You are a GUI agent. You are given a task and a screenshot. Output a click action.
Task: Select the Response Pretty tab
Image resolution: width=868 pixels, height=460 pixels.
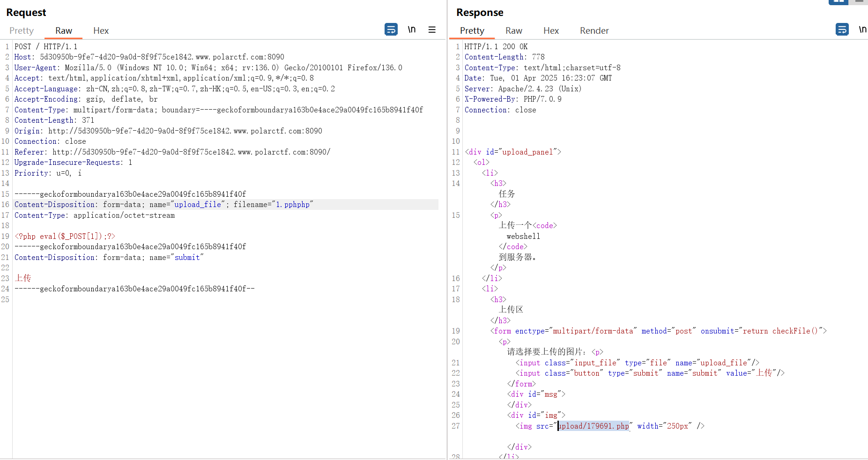[472, 30]
